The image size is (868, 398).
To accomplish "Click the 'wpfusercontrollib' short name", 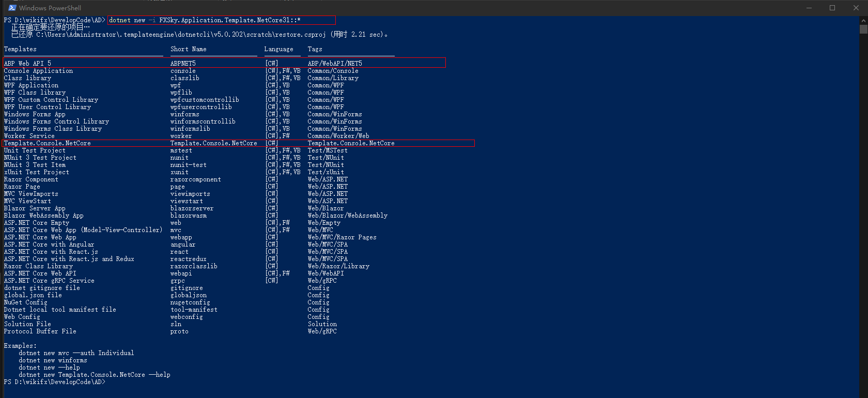I will (201, 107).
